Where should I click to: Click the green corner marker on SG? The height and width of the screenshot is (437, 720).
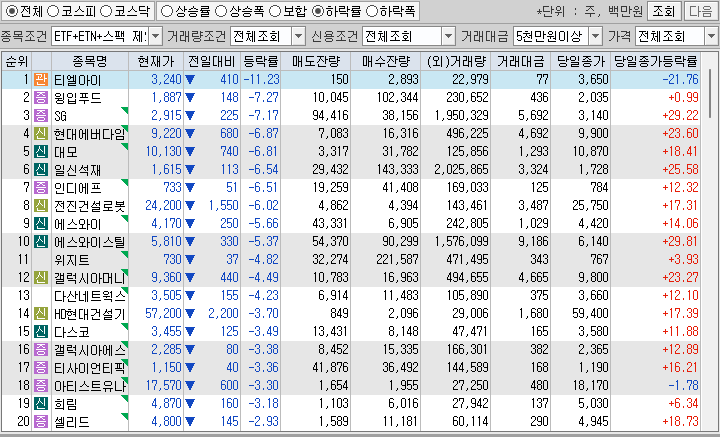click(x=125, y=110)
